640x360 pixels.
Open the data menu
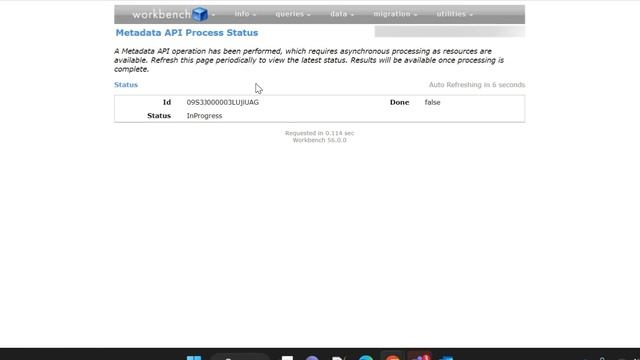tap(342, 14)
